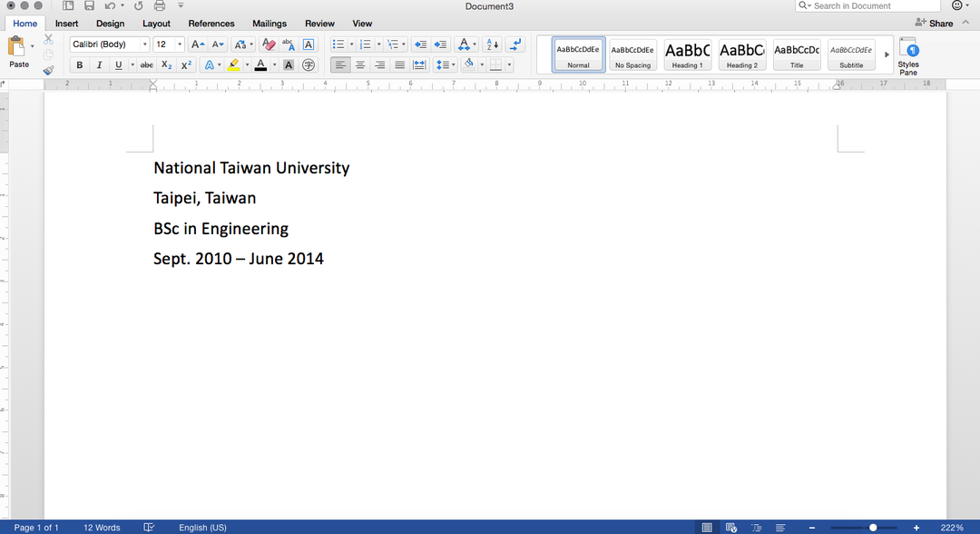
Task: Toggle Bold formatting
Action: click(x=80, y=65)
